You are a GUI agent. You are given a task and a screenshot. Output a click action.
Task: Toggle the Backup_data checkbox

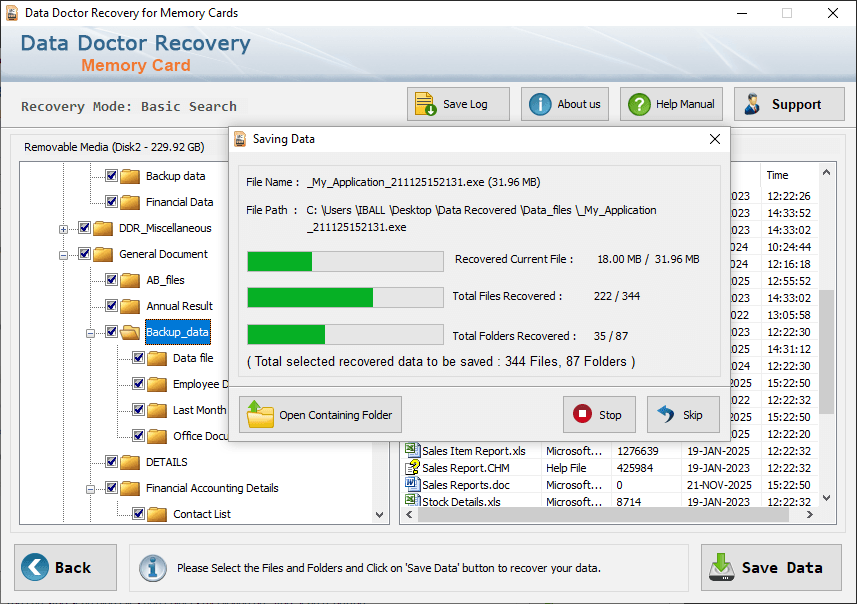click(111, 332)
